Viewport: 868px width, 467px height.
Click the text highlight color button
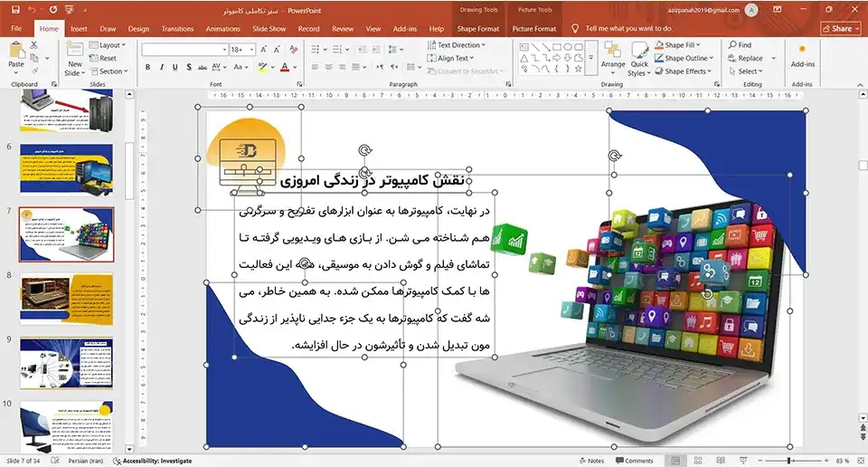262,67
